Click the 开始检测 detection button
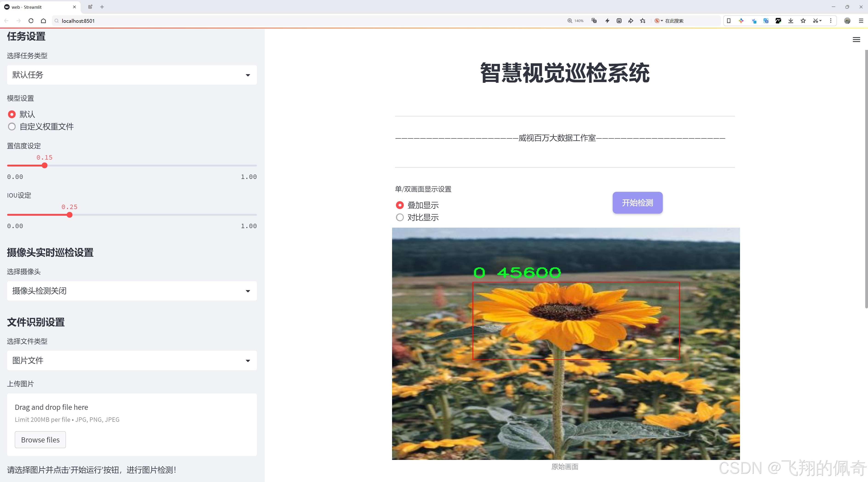This screenshot has width=868, height=482. 637,203
